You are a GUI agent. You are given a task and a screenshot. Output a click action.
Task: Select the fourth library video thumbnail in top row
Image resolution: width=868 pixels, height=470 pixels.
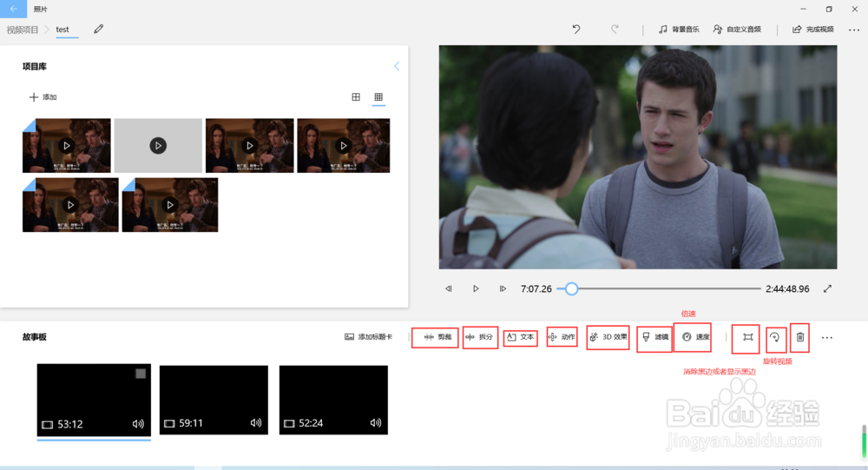344,146
